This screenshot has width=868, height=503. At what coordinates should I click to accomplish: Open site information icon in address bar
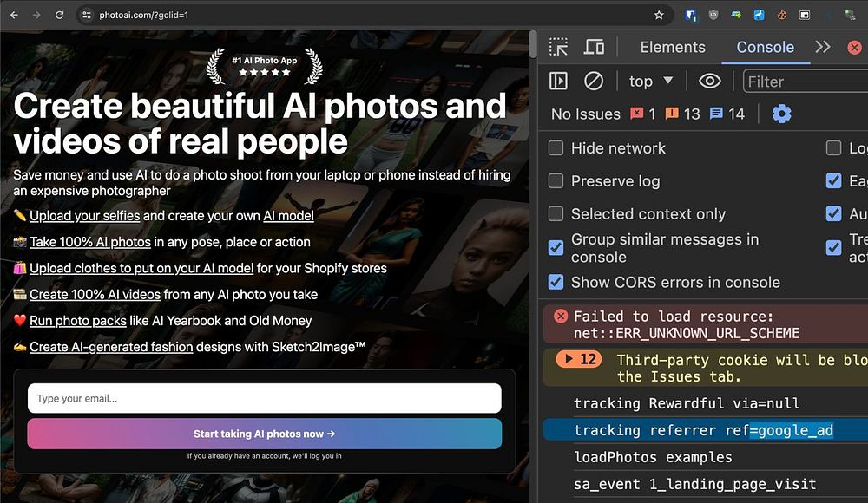[86, 15]
